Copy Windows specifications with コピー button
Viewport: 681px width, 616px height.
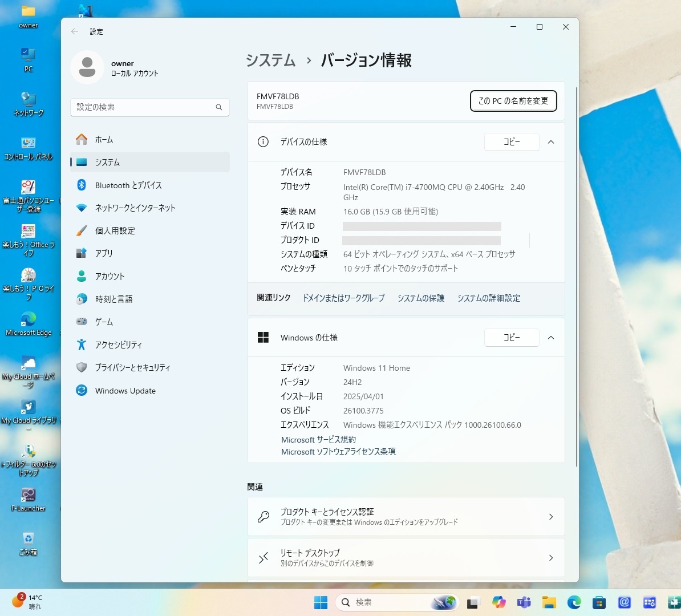click(x=512, y=338)
